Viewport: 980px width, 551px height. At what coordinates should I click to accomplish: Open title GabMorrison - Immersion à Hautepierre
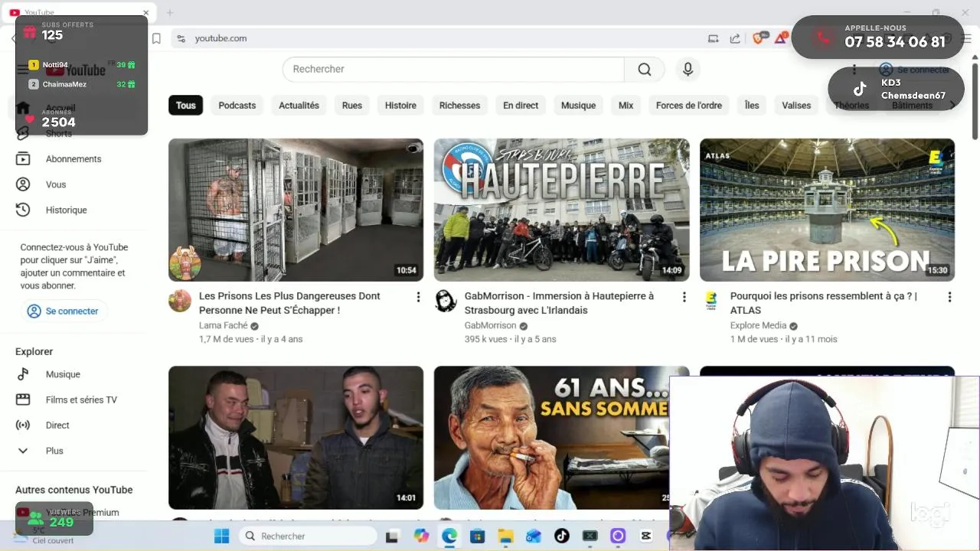559,303
